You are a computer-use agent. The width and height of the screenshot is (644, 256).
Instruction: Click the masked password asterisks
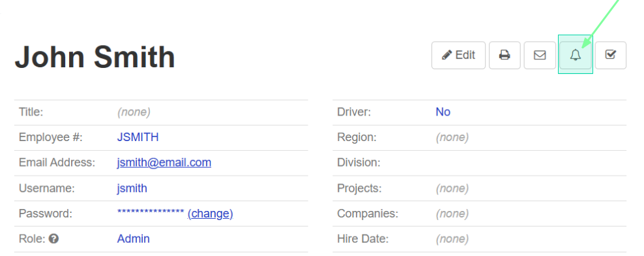pyautogui.click(x=151, y=212)
